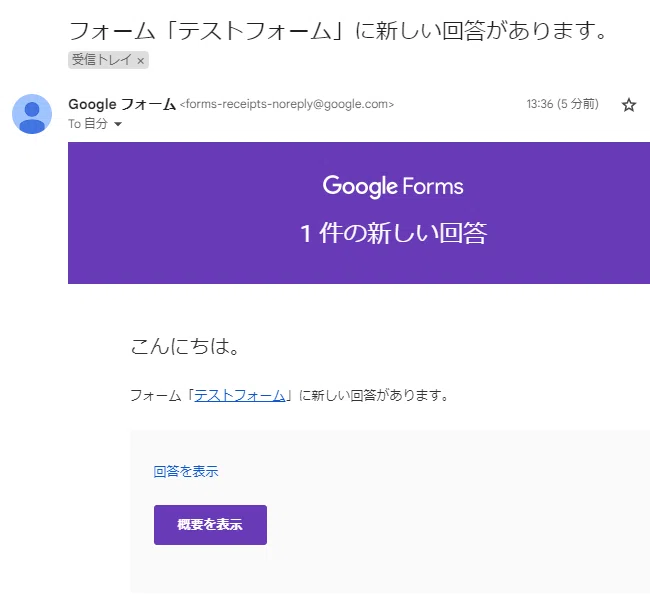
Task: Click the 1 件の新しい回答 banner heading
Action: (393, 233)
